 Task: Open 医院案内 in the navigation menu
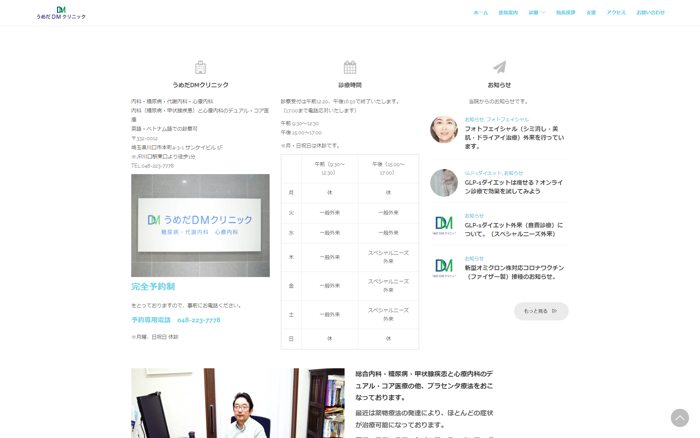(508, 12)
